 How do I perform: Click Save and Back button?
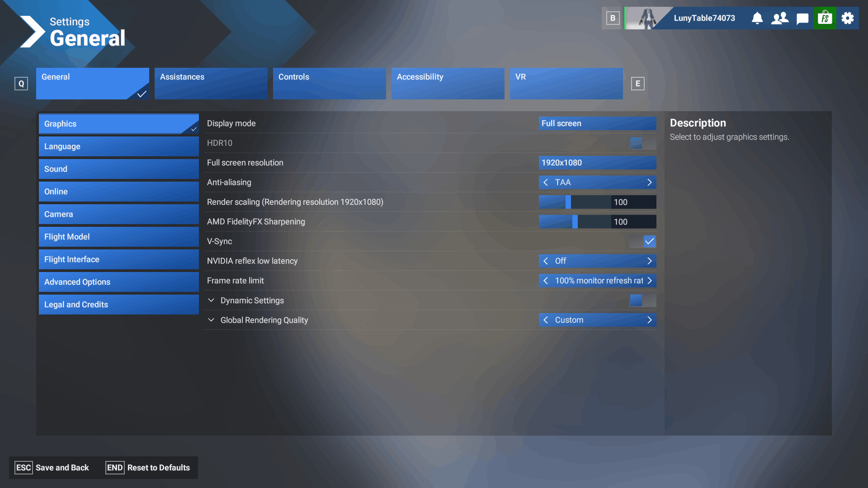[x=52, y=468]
